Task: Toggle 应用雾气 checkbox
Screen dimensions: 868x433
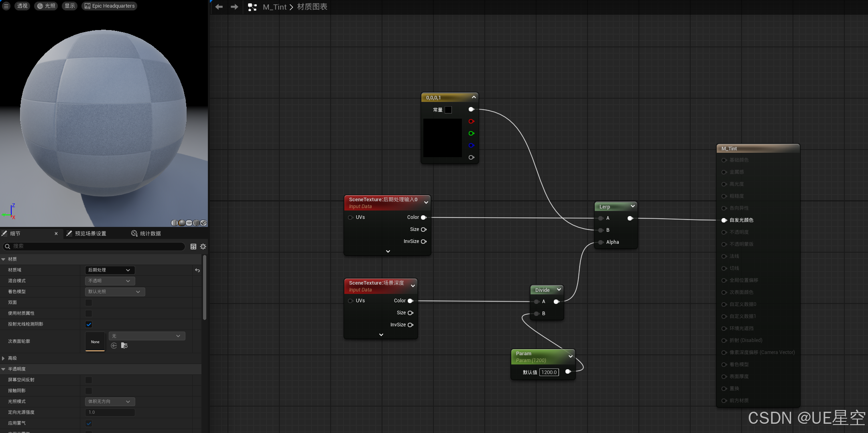Action: [89, 423]
